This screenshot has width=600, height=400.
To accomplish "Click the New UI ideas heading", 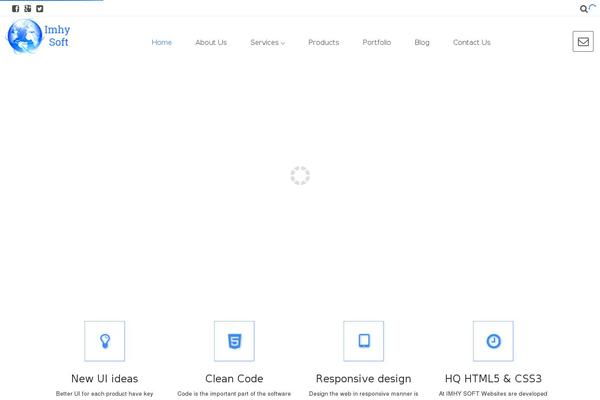I will pyautogui.click(x=104, y=379).
